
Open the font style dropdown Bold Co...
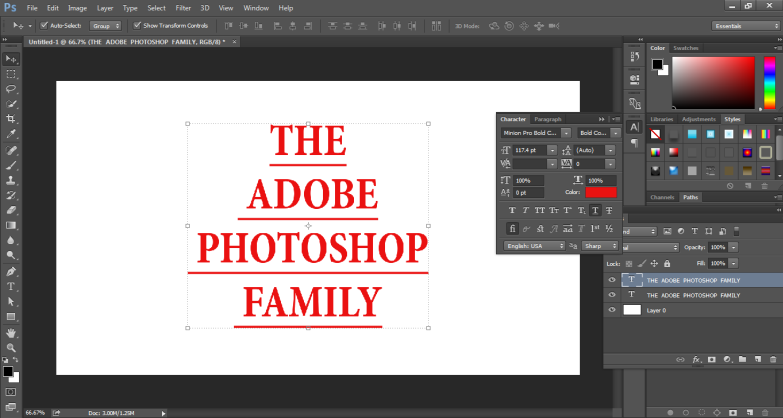615,133
